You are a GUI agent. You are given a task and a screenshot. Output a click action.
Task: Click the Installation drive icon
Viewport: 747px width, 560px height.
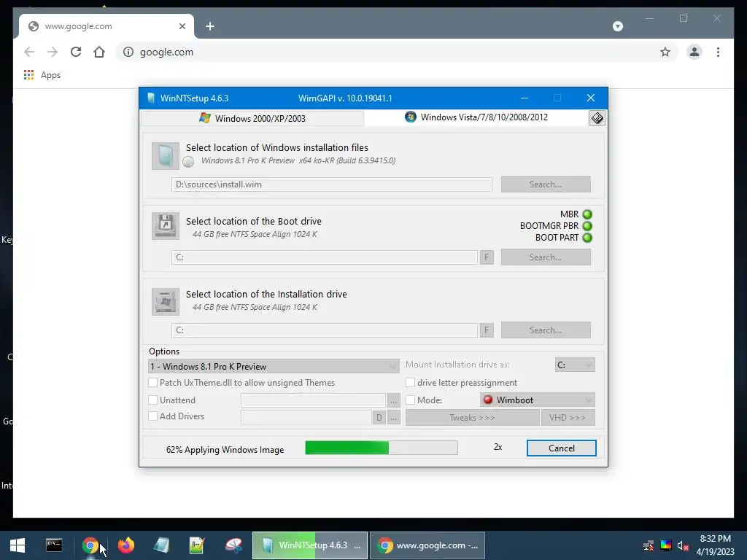(x=166, y=301)
